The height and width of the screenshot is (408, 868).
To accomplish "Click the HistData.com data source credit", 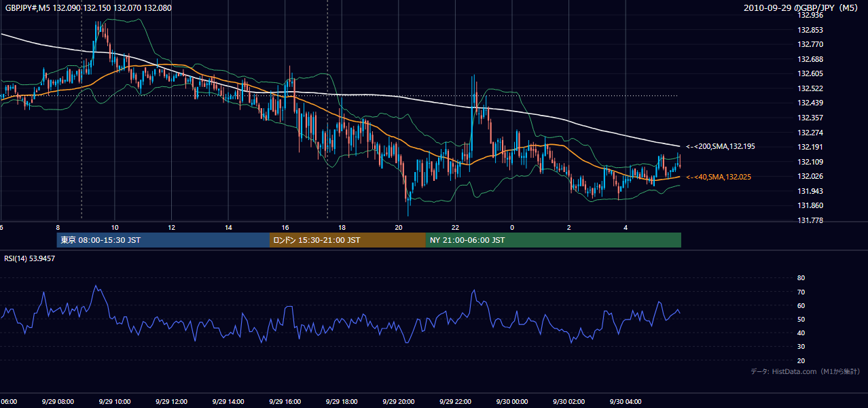I will coord(806,371).
